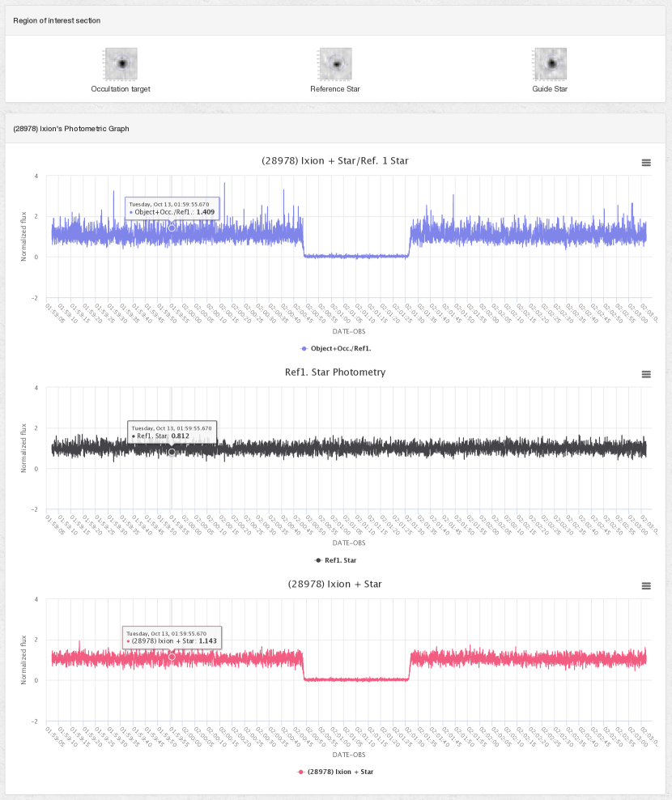672x800 pixels.
Task: Click the '(28978) Ixion + Star/Ref. 1 Star' chart title
Action: pos(334,160)
